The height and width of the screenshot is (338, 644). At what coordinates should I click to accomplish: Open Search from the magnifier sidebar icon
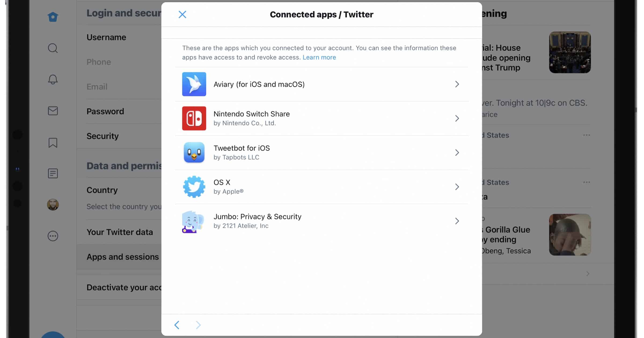(53, 48)
